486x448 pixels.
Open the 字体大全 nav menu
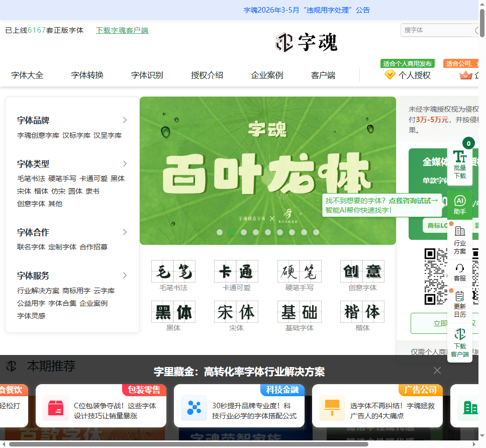pyautogui.click(x=27, y=75)
